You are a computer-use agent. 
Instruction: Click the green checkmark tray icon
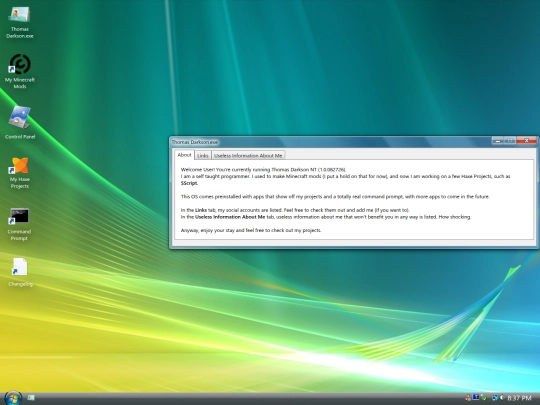pos(484,397)
